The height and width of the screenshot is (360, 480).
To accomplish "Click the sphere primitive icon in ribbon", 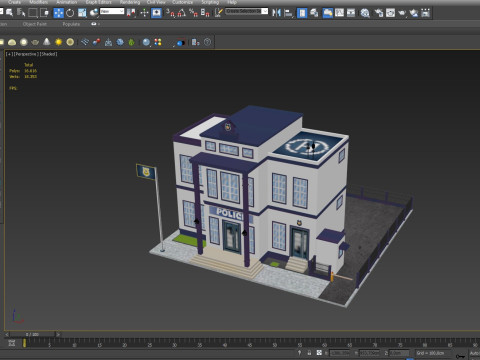I will click(x=24, y=42).
